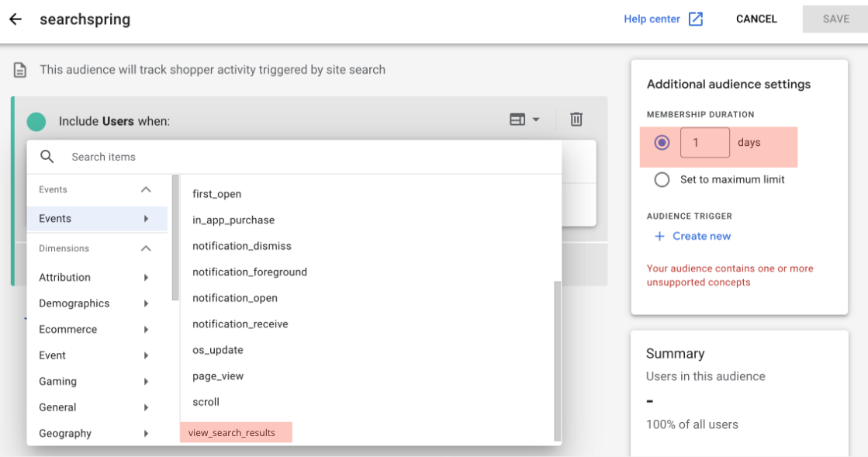Select the 1 days membership duration radio

point(661,143)
